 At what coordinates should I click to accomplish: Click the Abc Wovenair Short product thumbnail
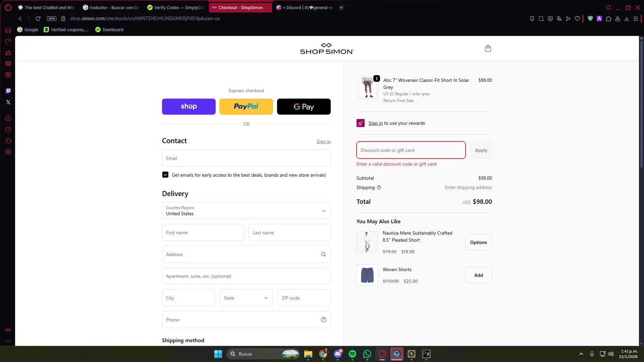(x=368, y=87)
